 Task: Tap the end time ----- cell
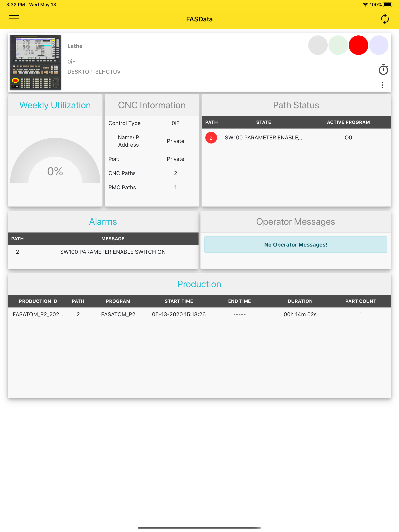click(x=239, y=314)
